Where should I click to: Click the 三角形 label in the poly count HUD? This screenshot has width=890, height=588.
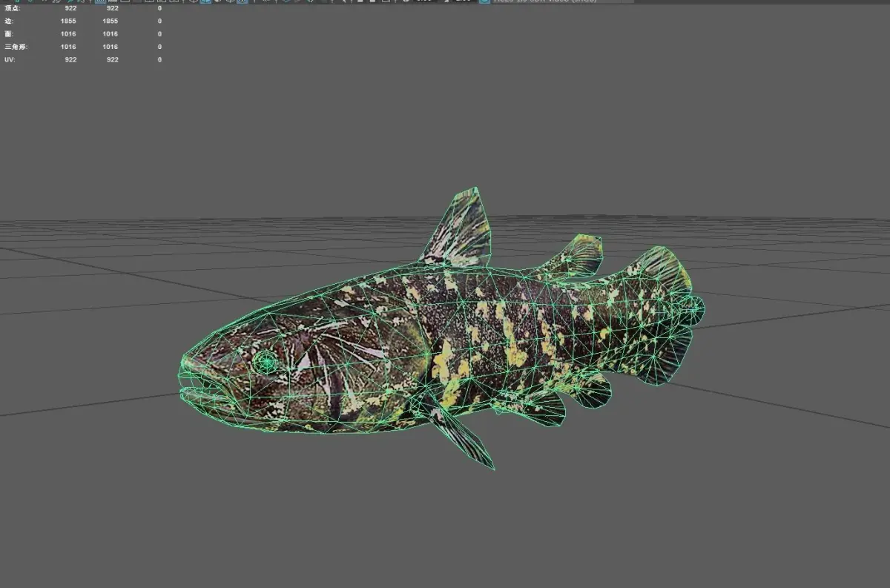[16, 47]
